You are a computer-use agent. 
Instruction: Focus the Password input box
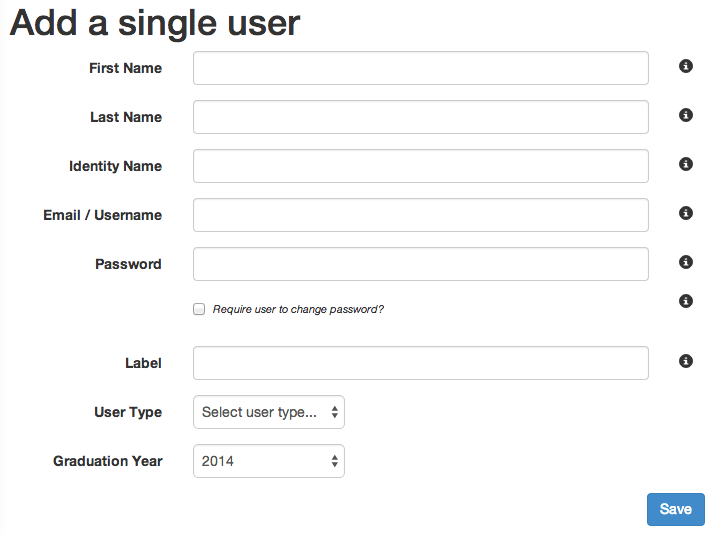coord(421,264)
